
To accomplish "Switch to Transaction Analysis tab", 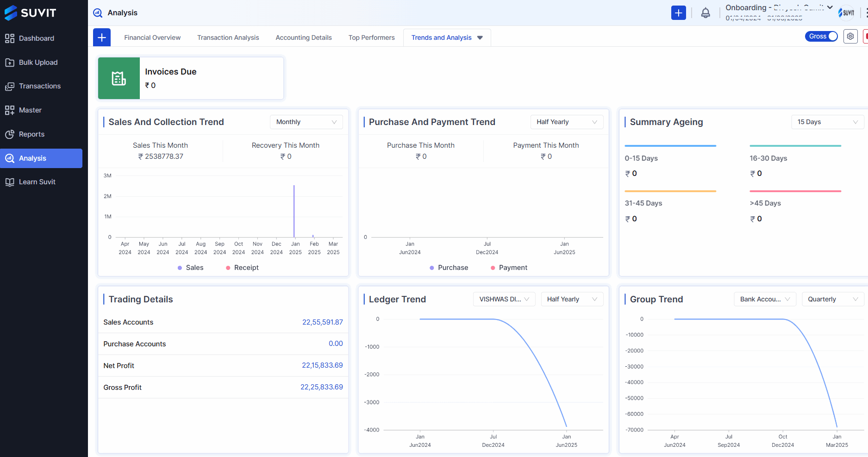I will [x=228, y=38].
